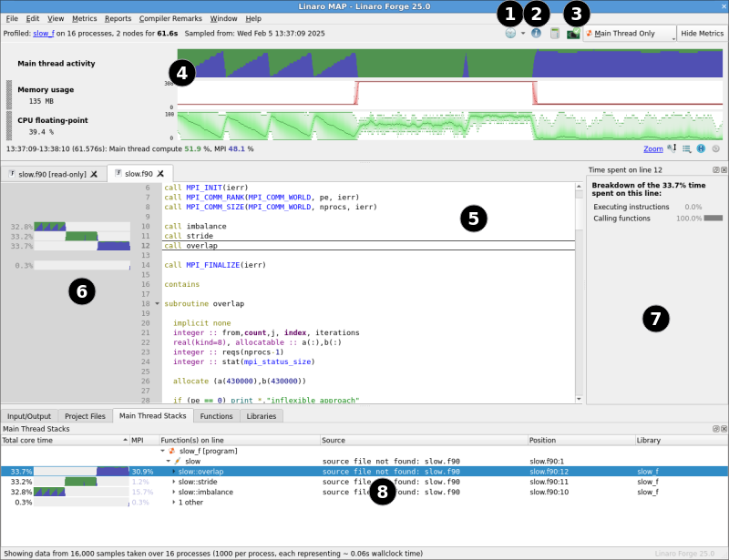
Task: Open the Main Thread Only dropdown
Action: [630, 34]
